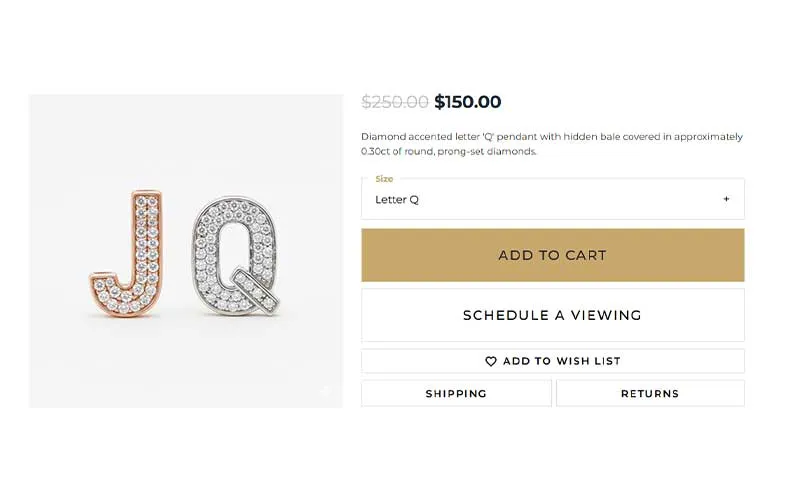800x500 pixels.
Task: Open the Returns tab
Action: 650,393
